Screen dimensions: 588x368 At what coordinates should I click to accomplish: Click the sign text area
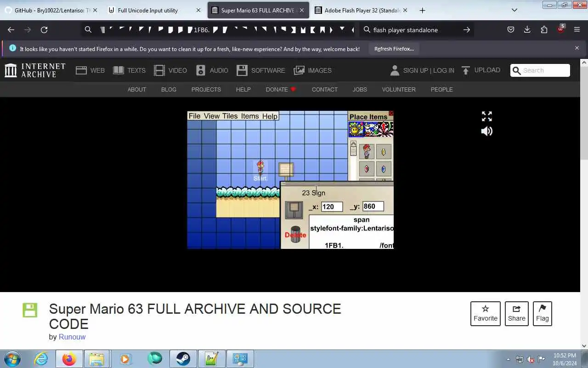pos(351,232)
